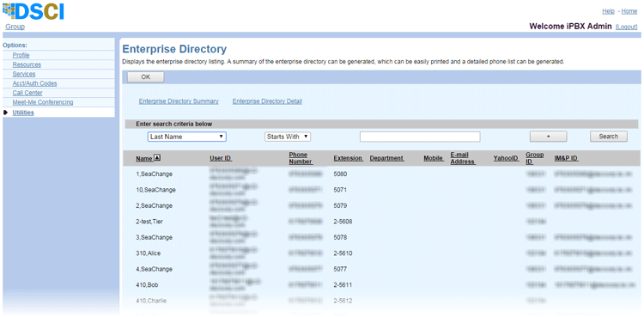The width and height of the screenshot is (644, 317).
Task: Open the Starts With match dropdown
Action: [x=288, y=137]
